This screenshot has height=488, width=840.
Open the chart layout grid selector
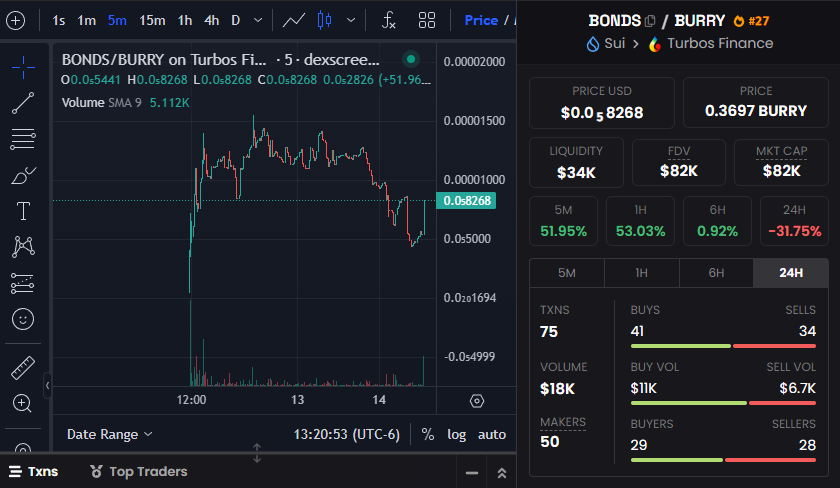426,20
